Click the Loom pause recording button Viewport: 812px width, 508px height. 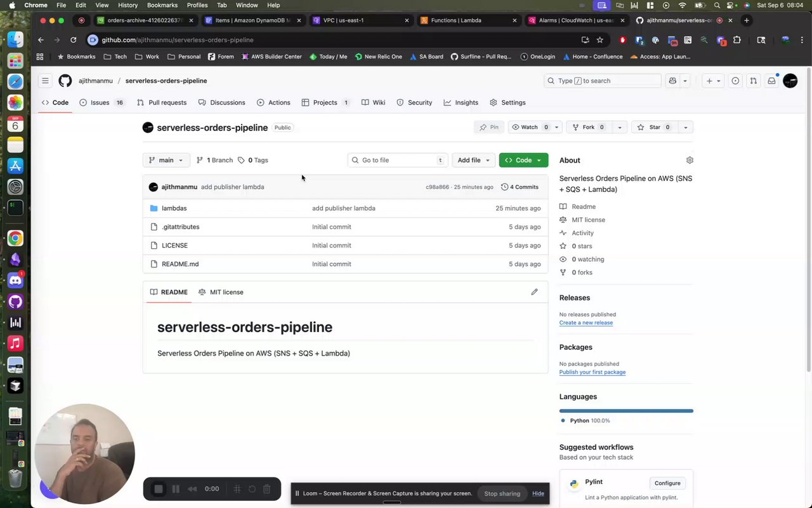[x=176, y=489]
